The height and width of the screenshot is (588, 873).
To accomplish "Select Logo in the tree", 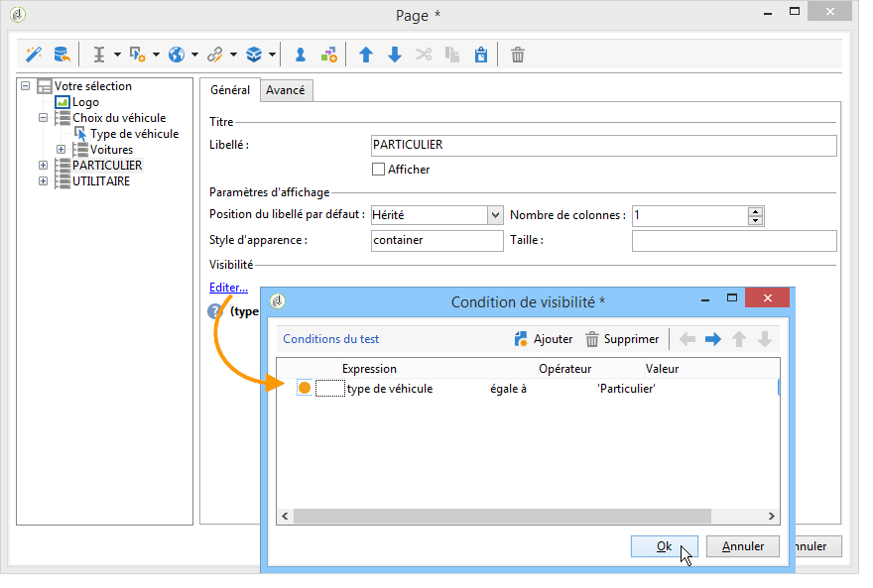I will (x=85, y=102).
